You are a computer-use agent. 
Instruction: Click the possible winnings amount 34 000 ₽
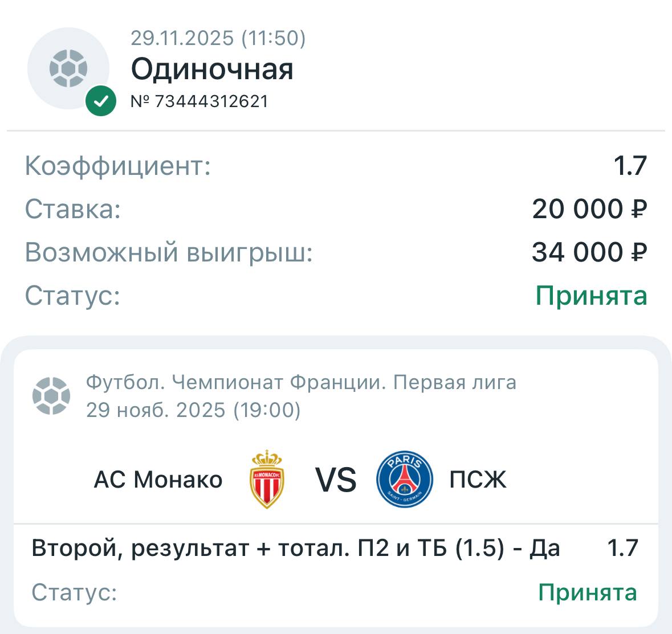589,252
